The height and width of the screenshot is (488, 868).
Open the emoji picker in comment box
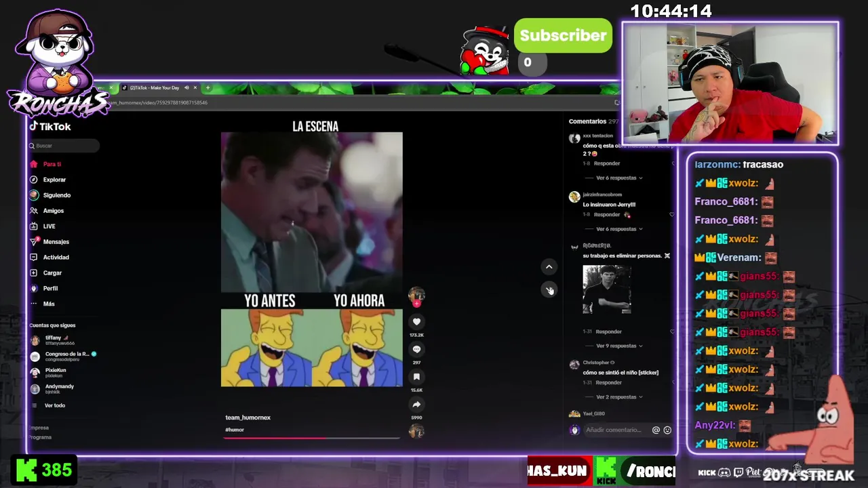point(667,430)
